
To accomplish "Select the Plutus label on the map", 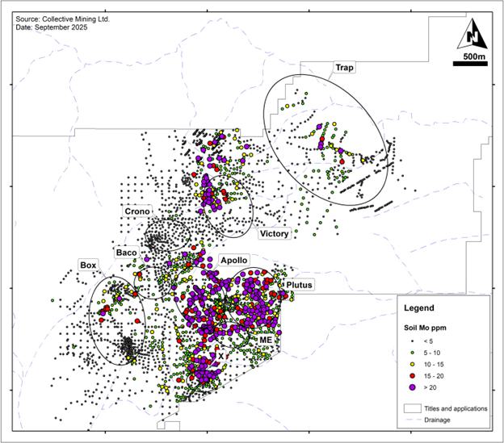I will [x=300, y=286].
